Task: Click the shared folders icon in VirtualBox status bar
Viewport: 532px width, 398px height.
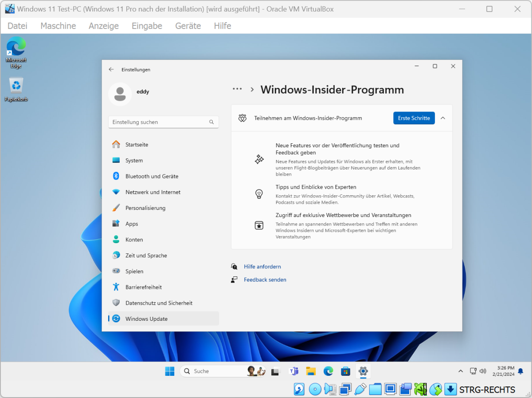Action: point(376,389)
